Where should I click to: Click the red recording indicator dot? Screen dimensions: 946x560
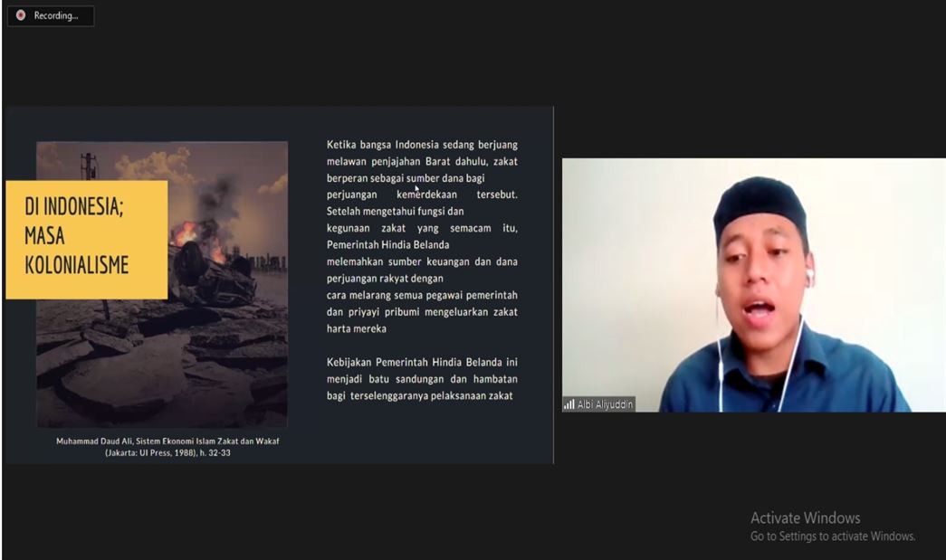(x=21, y=15)
